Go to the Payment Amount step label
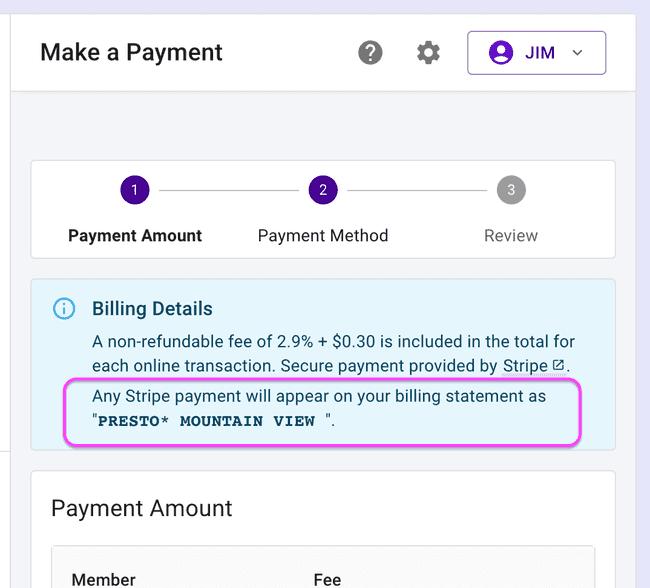The width and height of the screenshot is (650, 588). pyautogui.click(x=135, y=236)
